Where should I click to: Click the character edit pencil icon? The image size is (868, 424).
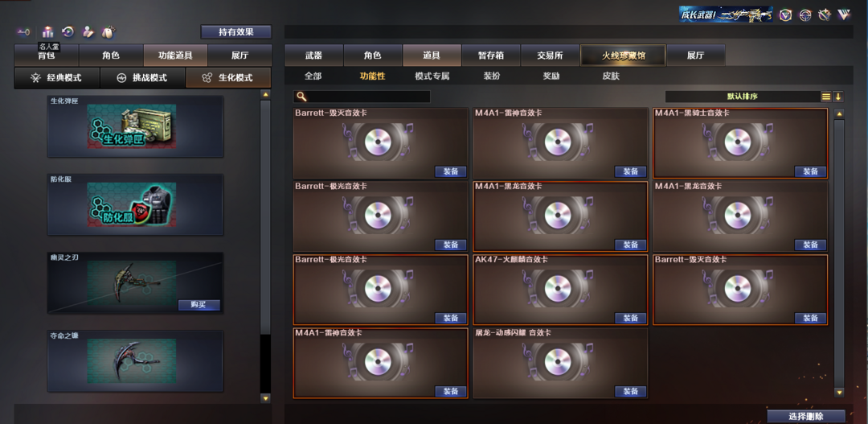click(x=88, y=32)
